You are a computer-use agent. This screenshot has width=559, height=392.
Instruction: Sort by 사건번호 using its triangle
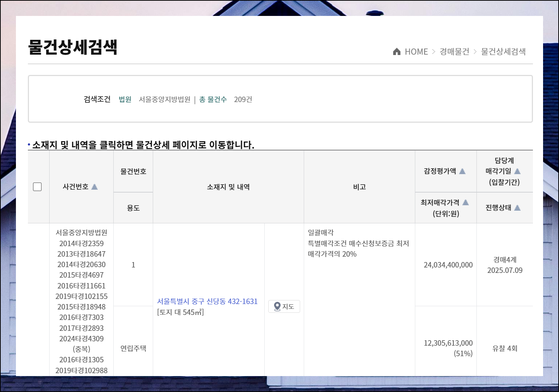tap(94, 187)
